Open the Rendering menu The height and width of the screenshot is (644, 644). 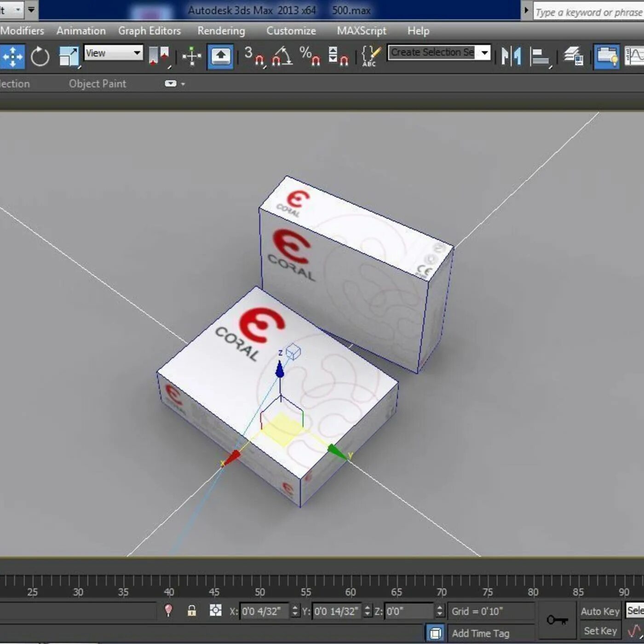tap(221, 31)
